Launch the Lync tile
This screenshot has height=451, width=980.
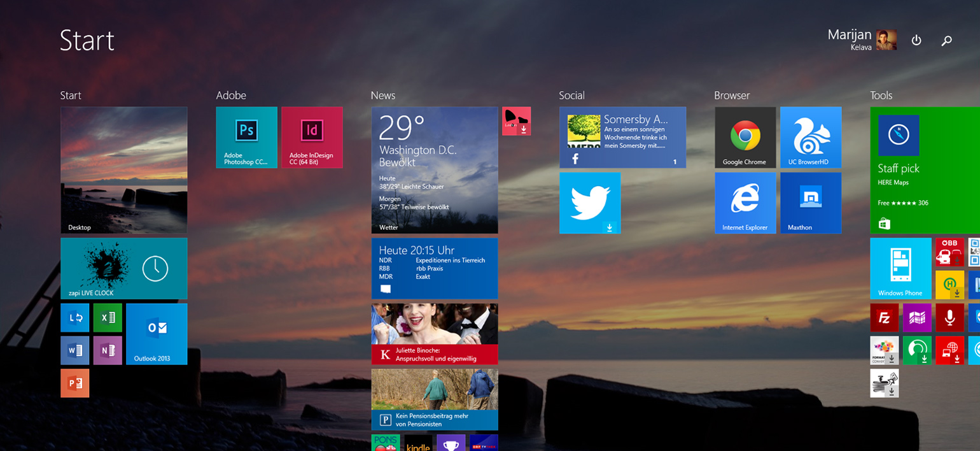pyautogui.click(x=75, y=318)
